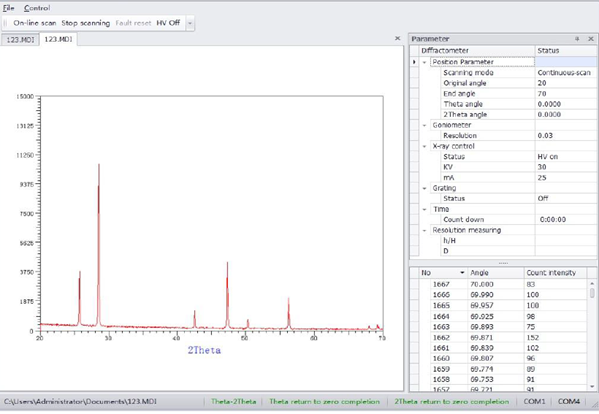Open the Control menu
Image resolution: width=599 pixels, height=414 pixels.
pos(37,8)
